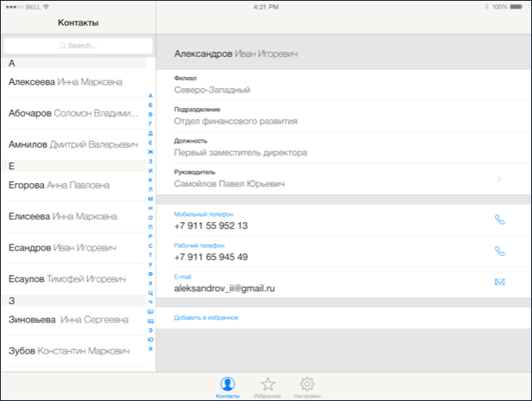Image resolution: width=532 pixels, height=401 pixels.
Task: Tap the email aleksandrov_ii@gmail.ru
Action: [225, 289]
